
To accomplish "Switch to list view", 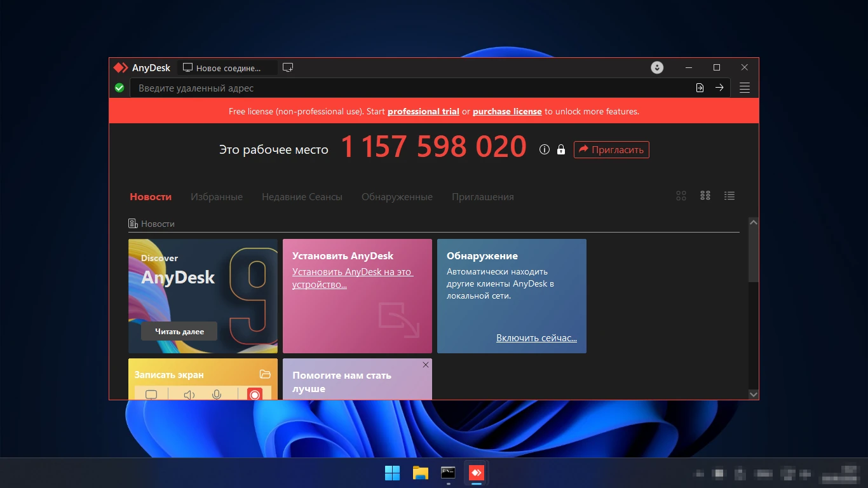I will tap(729, 196).
